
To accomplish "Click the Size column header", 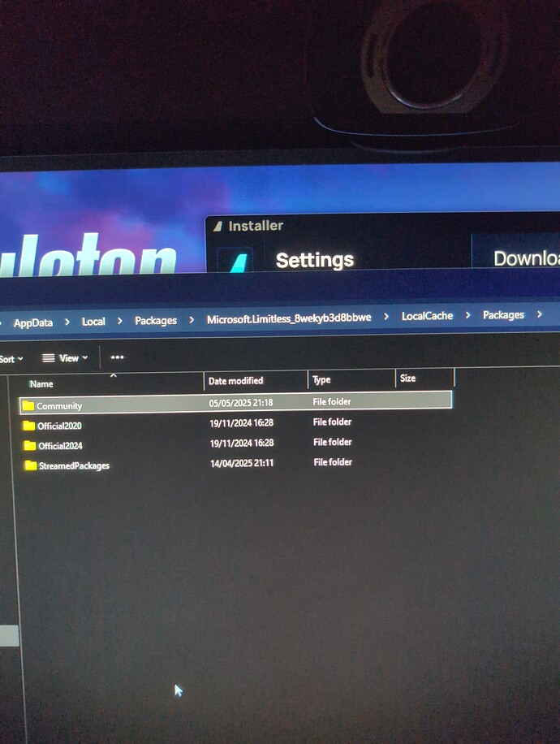I will click(x=407, y=378).
